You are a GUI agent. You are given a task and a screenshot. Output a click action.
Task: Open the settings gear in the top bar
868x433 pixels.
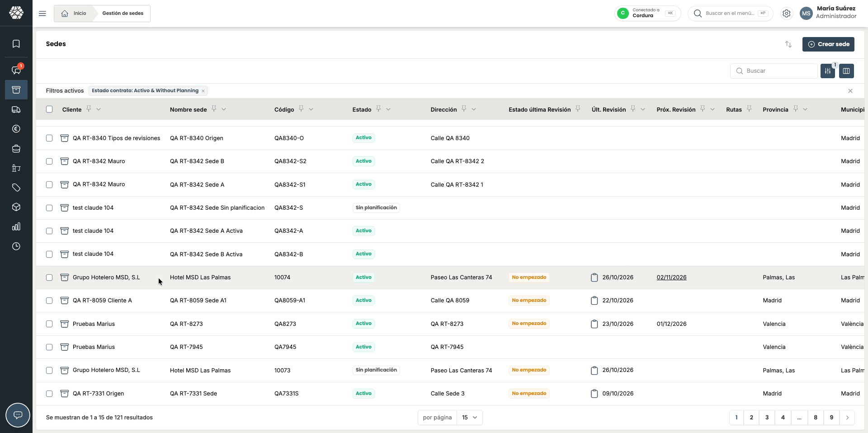pyautogui.click(x=787, y=14)
